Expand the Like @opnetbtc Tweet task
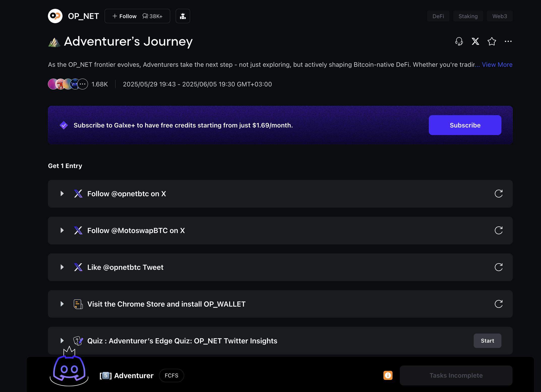The height and width of the screenshot is (392, 541). coord(62,267)
